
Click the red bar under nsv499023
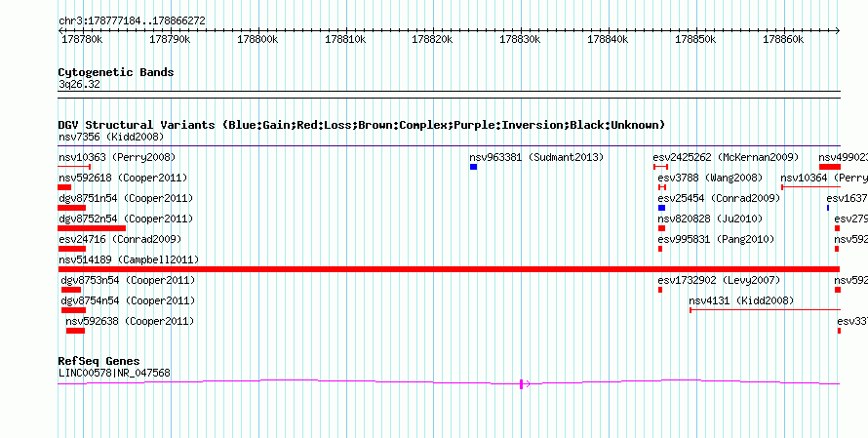point(830,167)
